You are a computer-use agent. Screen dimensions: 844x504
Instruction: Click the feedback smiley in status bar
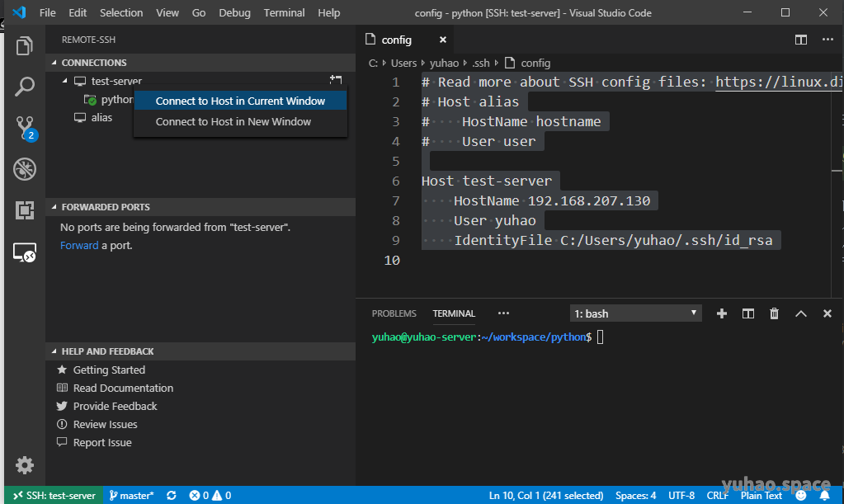point(801,496)
